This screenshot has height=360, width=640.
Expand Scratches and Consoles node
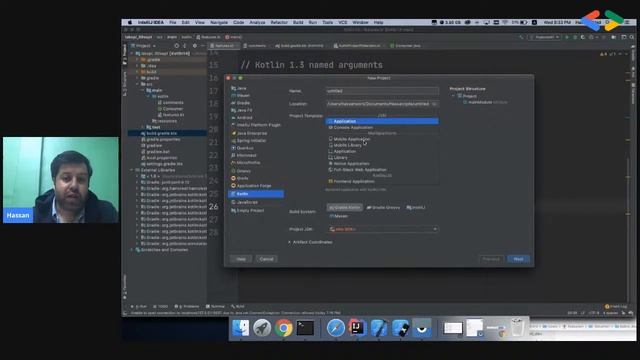click(x=132, y=249)
